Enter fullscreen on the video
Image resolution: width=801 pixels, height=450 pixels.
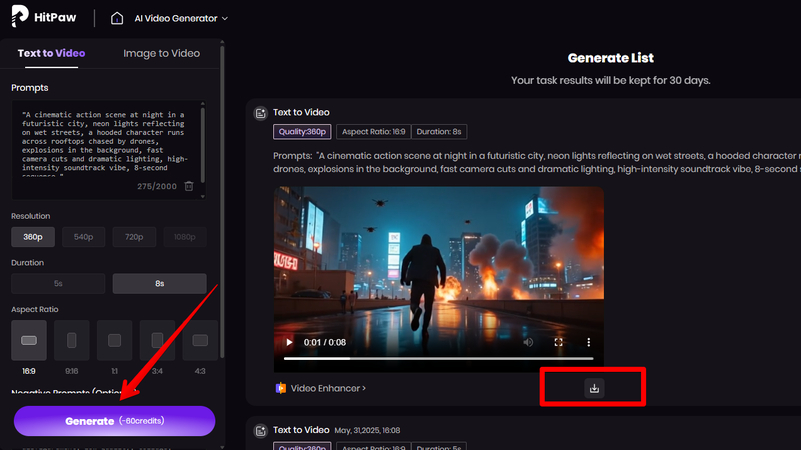558,342
